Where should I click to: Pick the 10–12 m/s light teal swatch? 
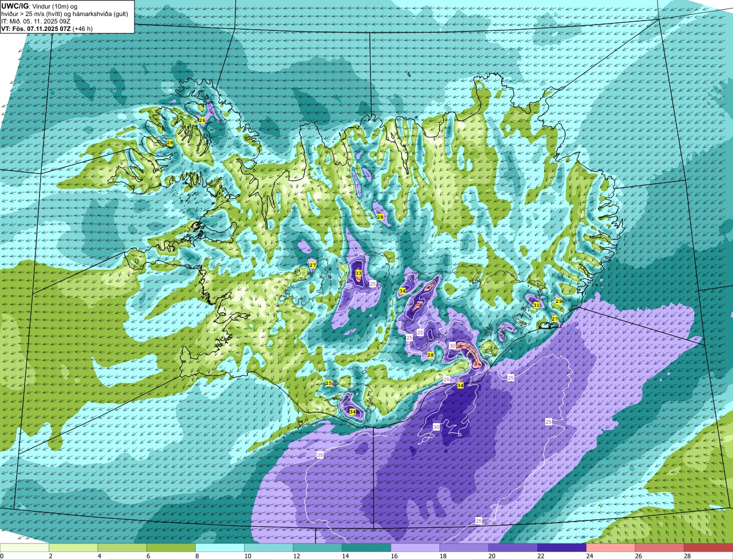pos(269,548)
